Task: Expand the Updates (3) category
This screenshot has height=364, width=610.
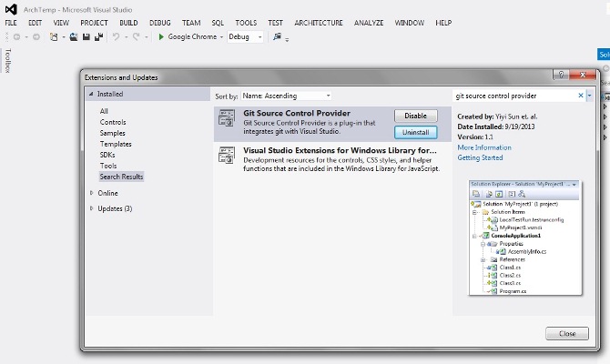Action: point(91,208)
